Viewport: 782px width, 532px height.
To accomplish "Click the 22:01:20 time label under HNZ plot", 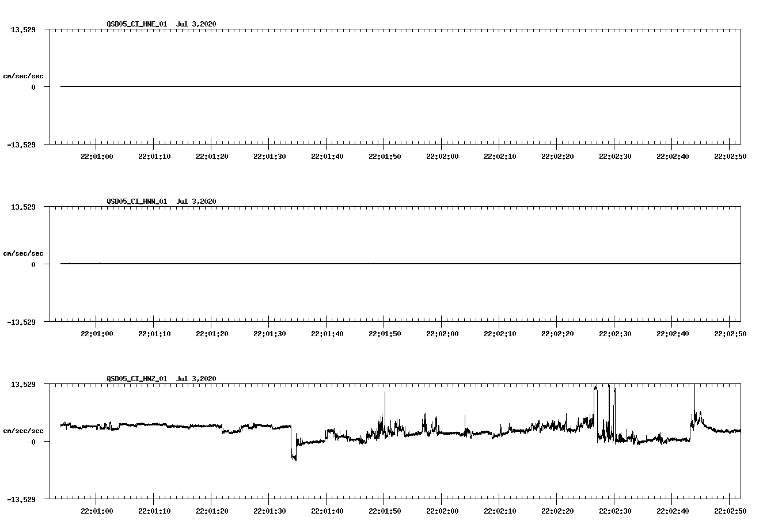I will [x=212, y=511].
